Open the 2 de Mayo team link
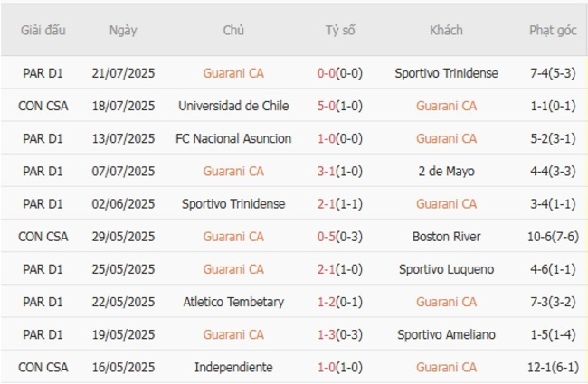The height and width of the screenshot is (384, 588). [446, 171]
